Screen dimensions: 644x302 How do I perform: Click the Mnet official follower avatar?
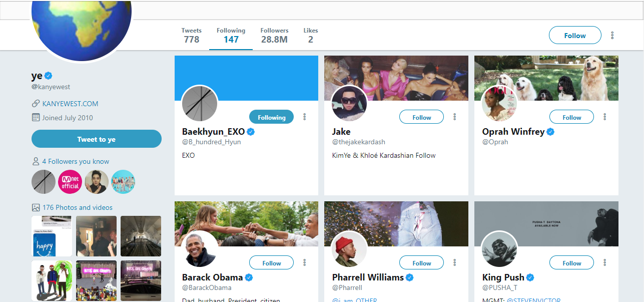pyautogui.click(x=70, y=182)
